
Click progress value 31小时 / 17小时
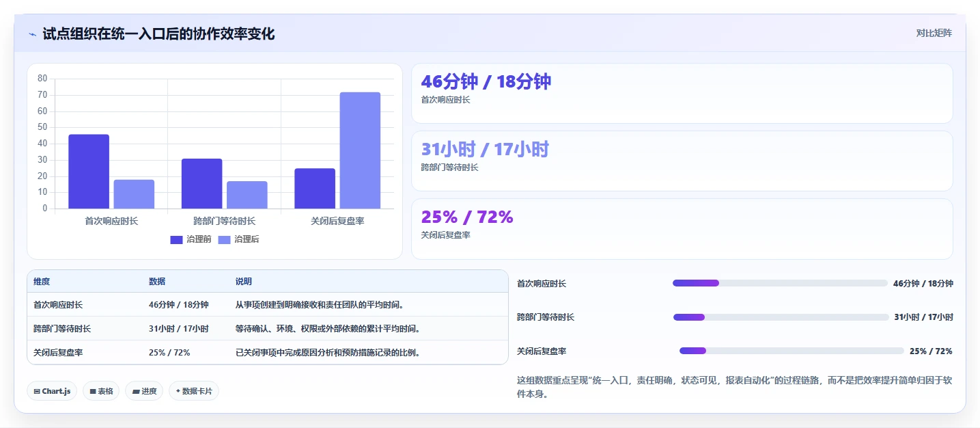point(924,317)
